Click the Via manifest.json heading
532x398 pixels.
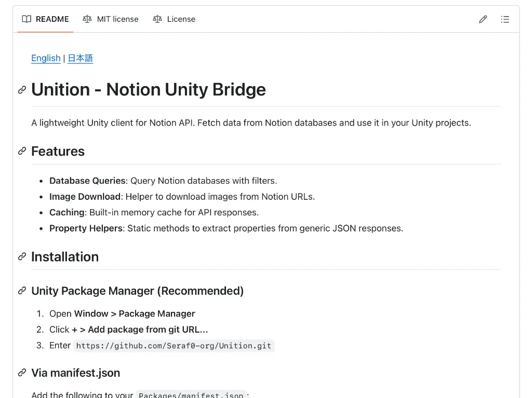pyautogui.click(x=76, y=373)
